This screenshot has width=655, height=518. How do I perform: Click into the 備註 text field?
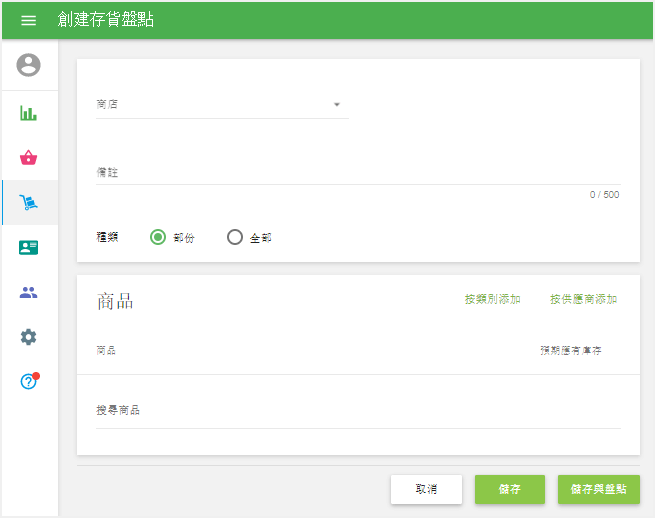pos(357,173)
